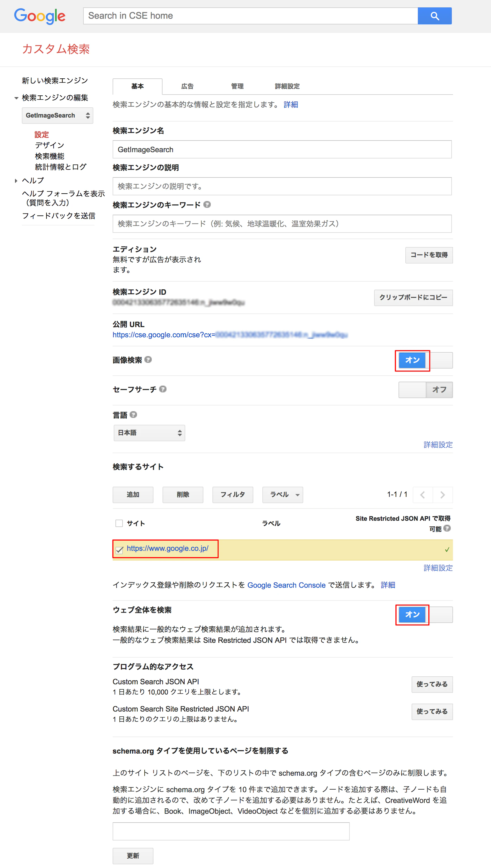Click the Google logo at the top left
491x868 pixels.
coord(39,16)
